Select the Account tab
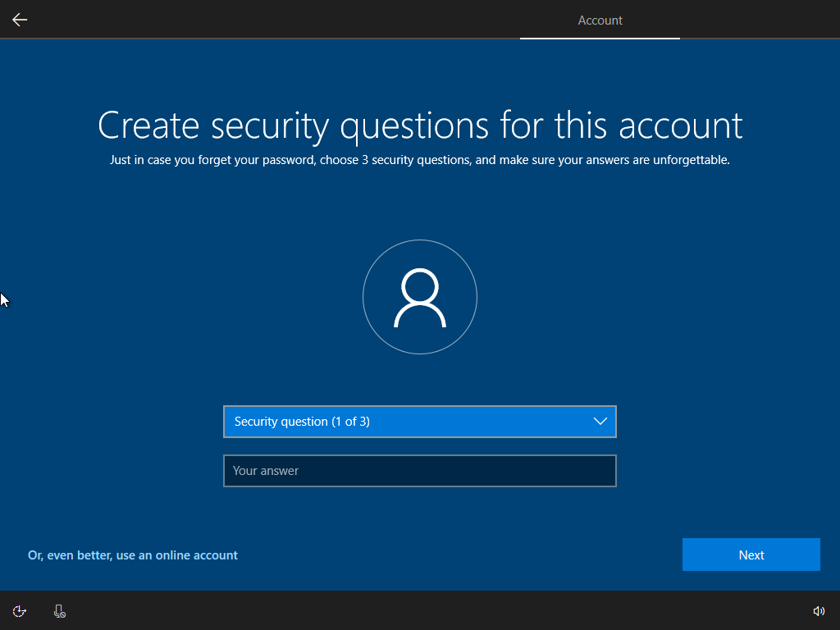This screenshot has width=840, height=630. (600, 21)
